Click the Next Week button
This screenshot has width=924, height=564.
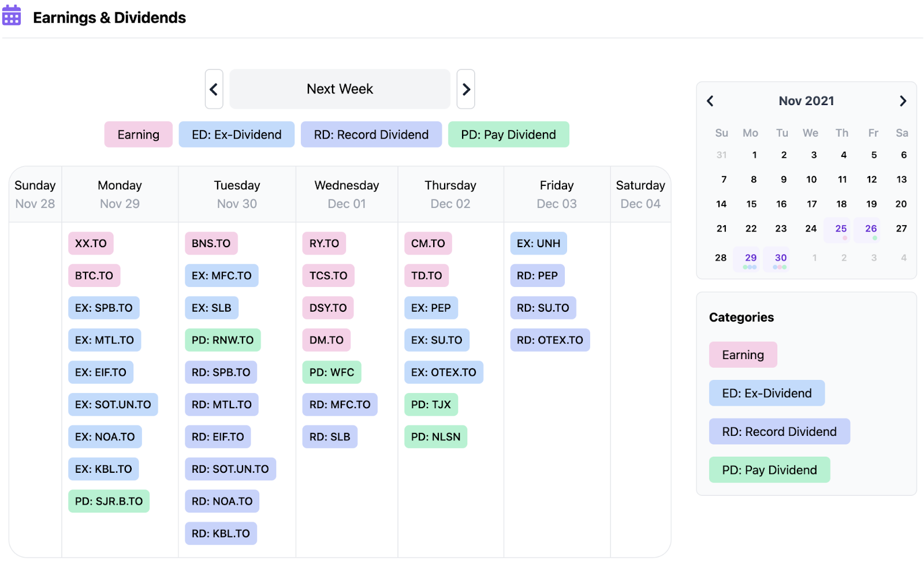[x=340, y=89]
